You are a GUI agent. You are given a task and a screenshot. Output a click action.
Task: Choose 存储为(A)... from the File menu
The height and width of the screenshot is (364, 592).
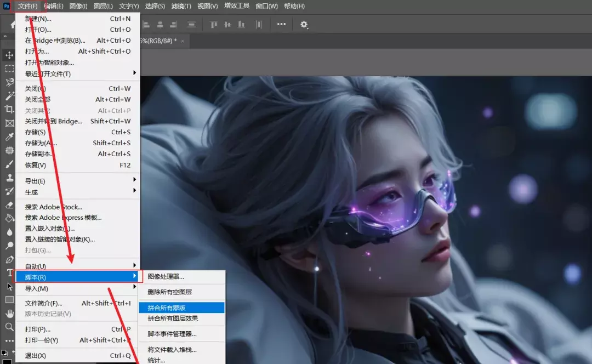41,143
